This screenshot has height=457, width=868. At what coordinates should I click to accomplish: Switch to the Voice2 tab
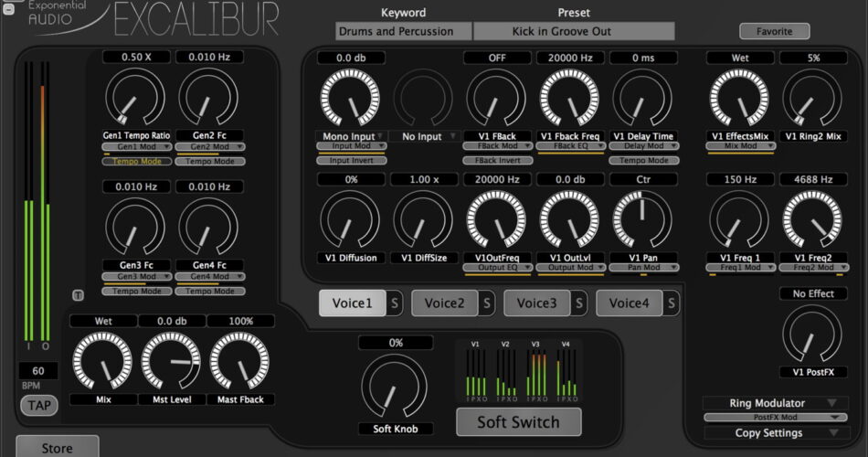pos(444,303)
